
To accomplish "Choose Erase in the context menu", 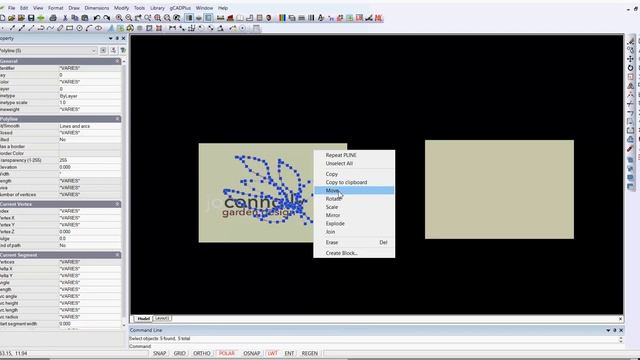I will [x=354, y=242].
